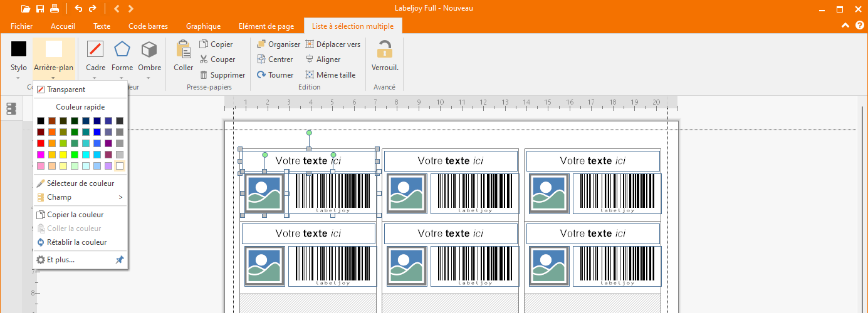Click the Save disk icon
The image size is (868, 313).
click(40, 9)
